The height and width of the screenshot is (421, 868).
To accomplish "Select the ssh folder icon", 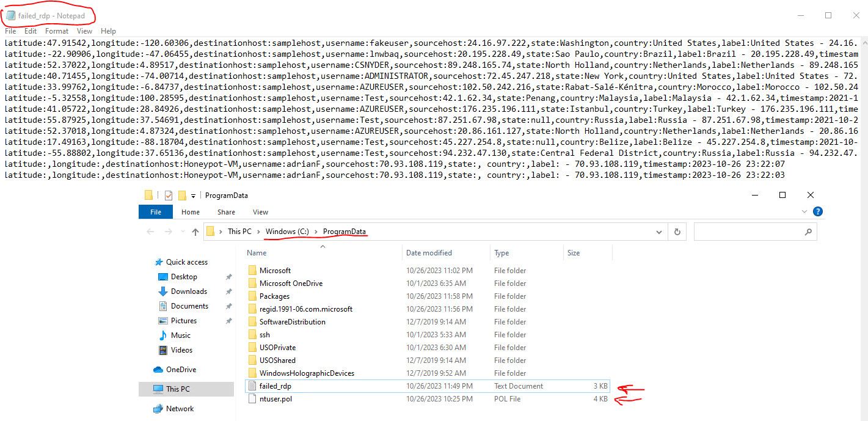I will click(253, 335).
